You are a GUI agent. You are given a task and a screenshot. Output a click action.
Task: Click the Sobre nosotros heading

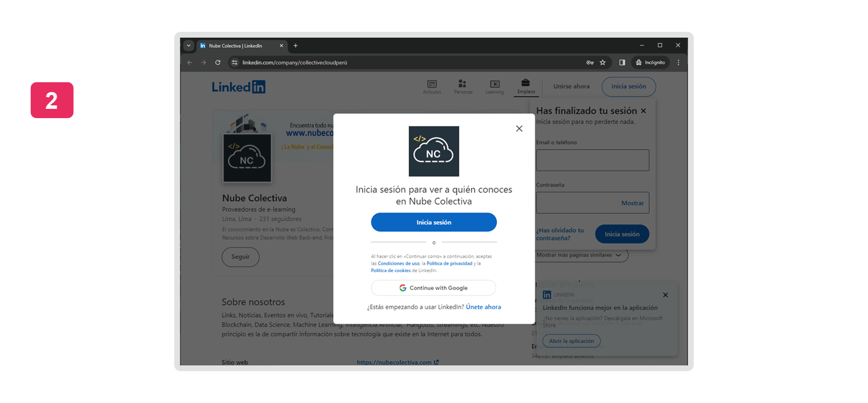(x=253, y=302)
